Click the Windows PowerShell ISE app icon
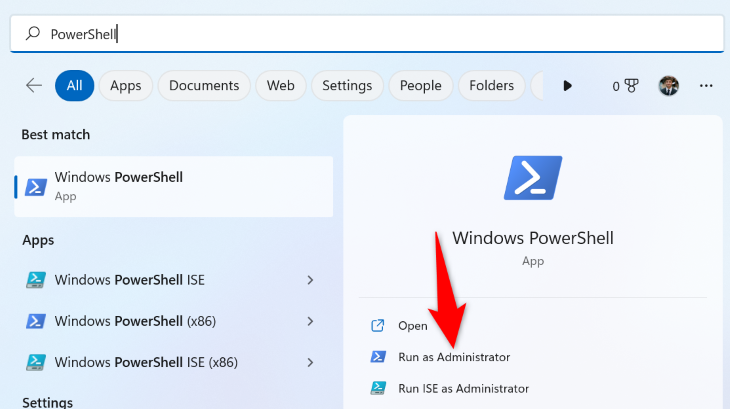This screenshot has height=409, width=730. point(36,280)
